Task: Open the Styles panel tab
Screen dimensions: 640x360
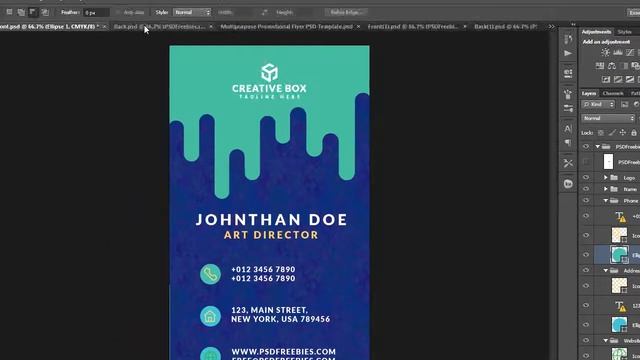Action: pyautogui.click(x=624, y=32)
